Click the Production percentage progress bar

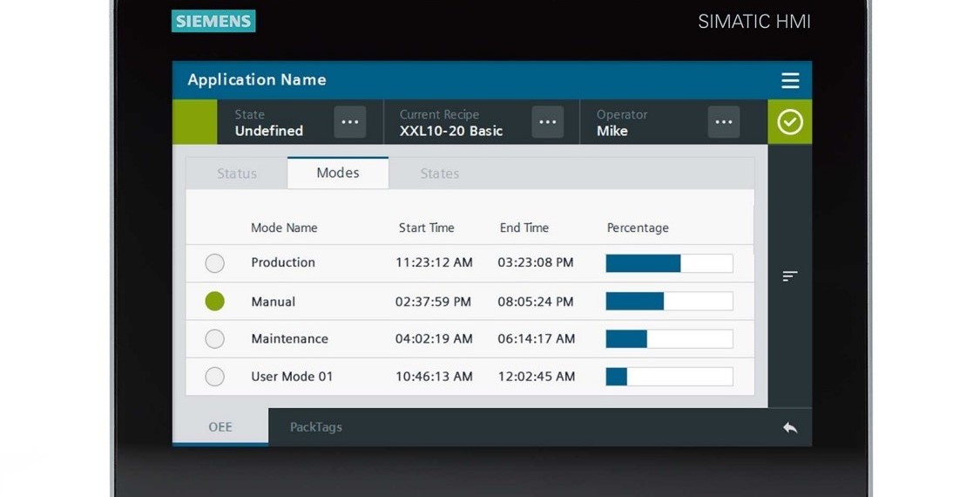tap(669, 263)
